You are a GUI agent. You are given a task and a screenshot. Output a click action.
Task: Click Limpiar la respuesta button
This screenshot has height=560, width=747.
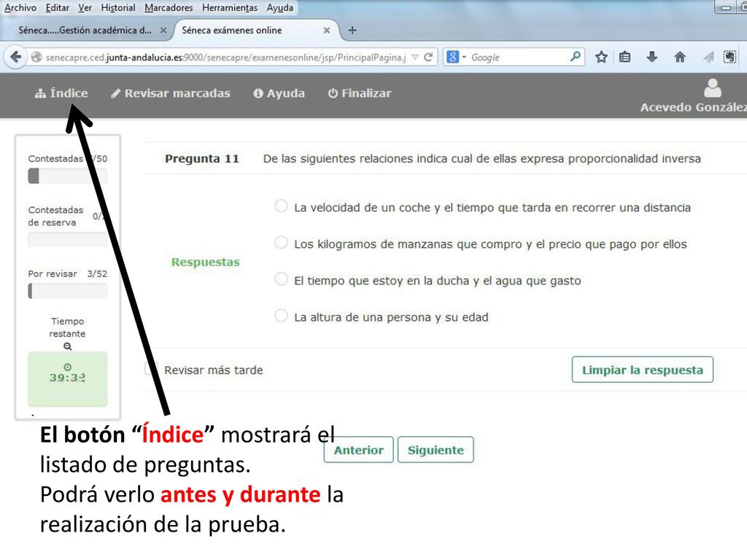tap(642, 370)
